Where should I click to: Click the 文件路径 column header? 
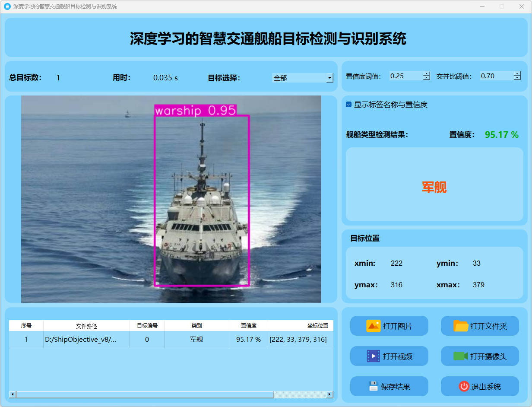click(86, 326)
